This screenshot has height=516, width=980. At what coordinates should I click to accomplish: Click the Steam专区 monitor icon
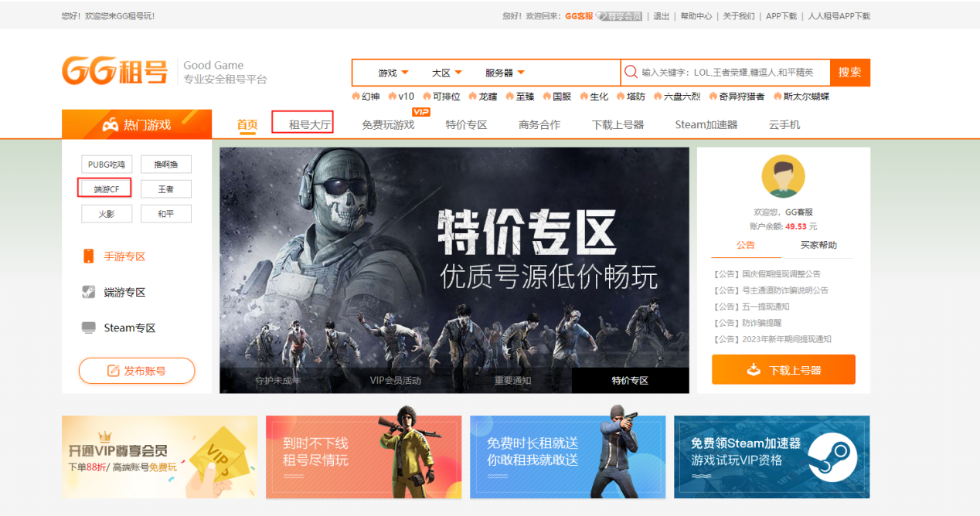click(x=89, y=328)
